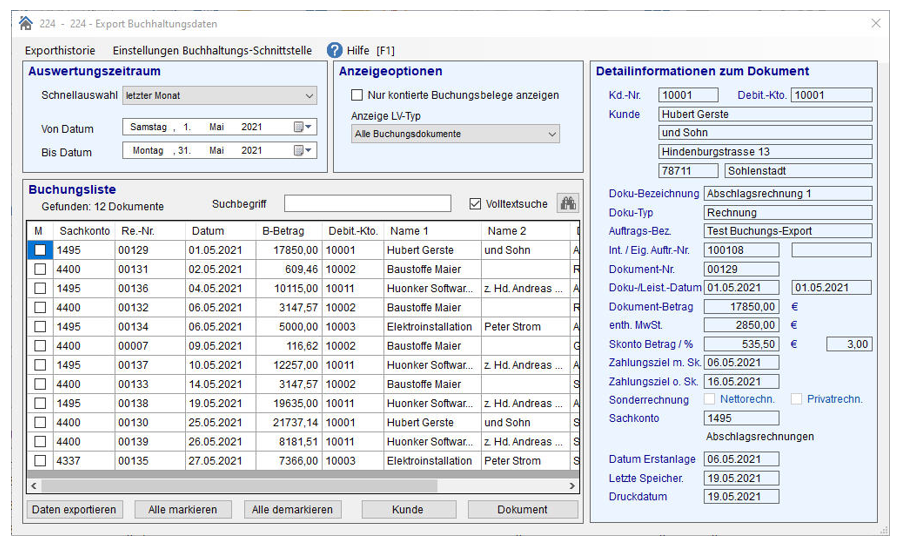Open customer details via Kunde button

pos(407,510)
